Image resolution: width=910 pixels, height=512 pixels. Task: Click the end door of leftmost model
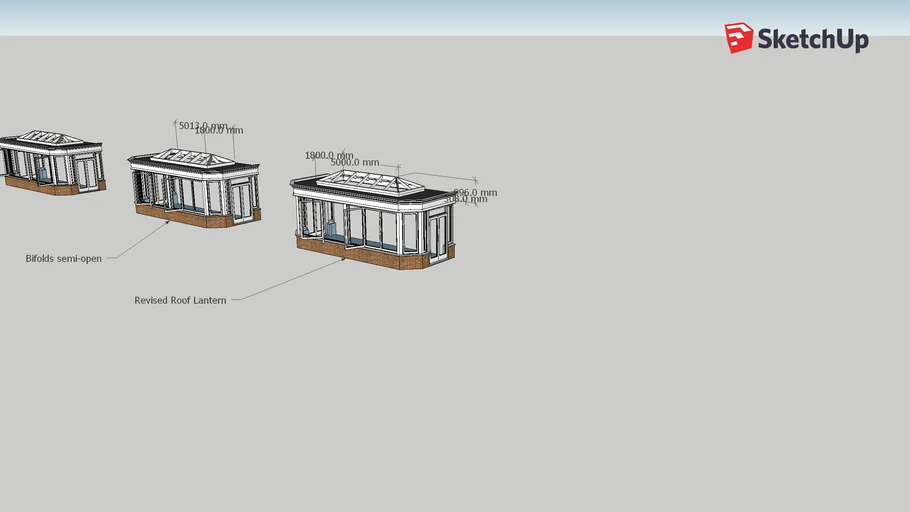[89, 171]
